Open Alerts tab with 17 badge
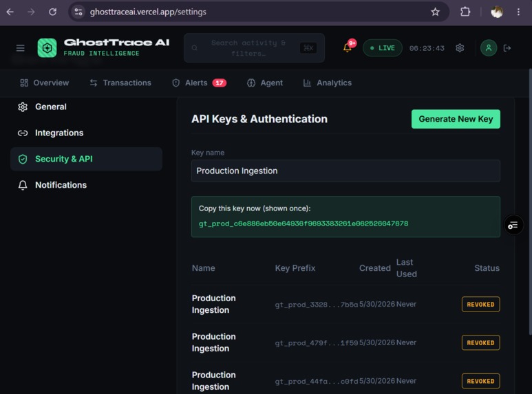This screenshot has width=532, height=394. coord(199,83)
